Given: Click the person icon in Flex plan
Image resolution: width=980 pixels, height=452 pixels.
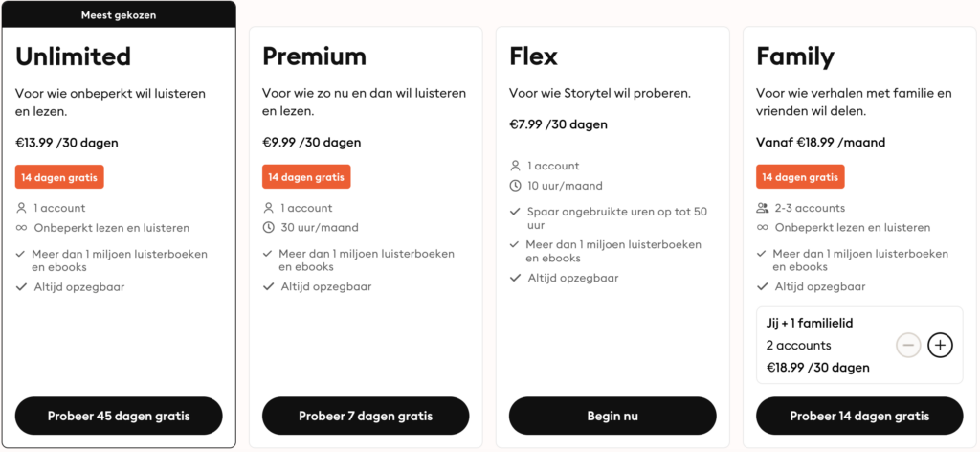Looking at the screenshot, I should [x=516, y=166].
